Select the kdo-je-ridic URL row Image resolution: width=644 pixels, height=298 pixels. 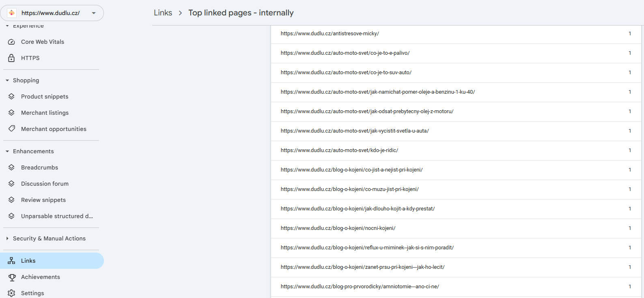point(339,150)
